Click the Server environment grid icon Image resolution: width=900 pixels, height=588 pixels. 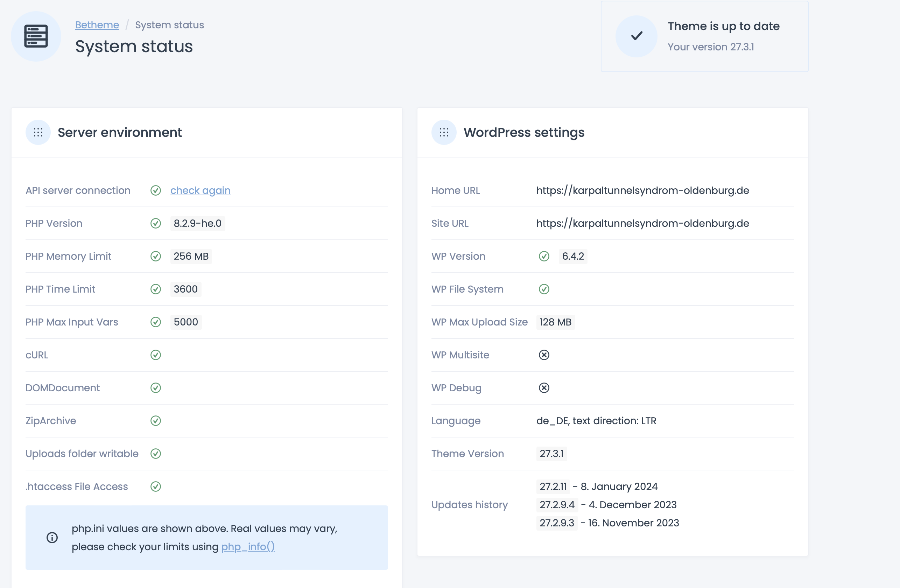tap(38, 132)
